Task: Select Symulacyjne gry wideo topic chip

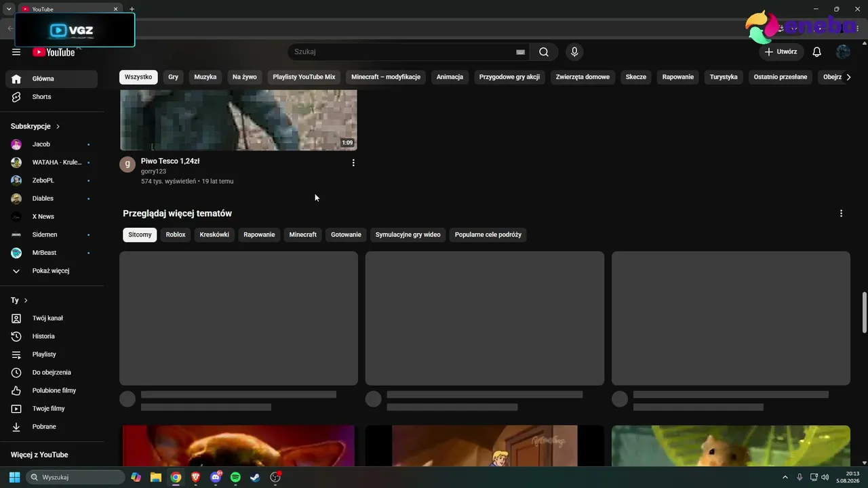Action: click(x=408, y=235)
